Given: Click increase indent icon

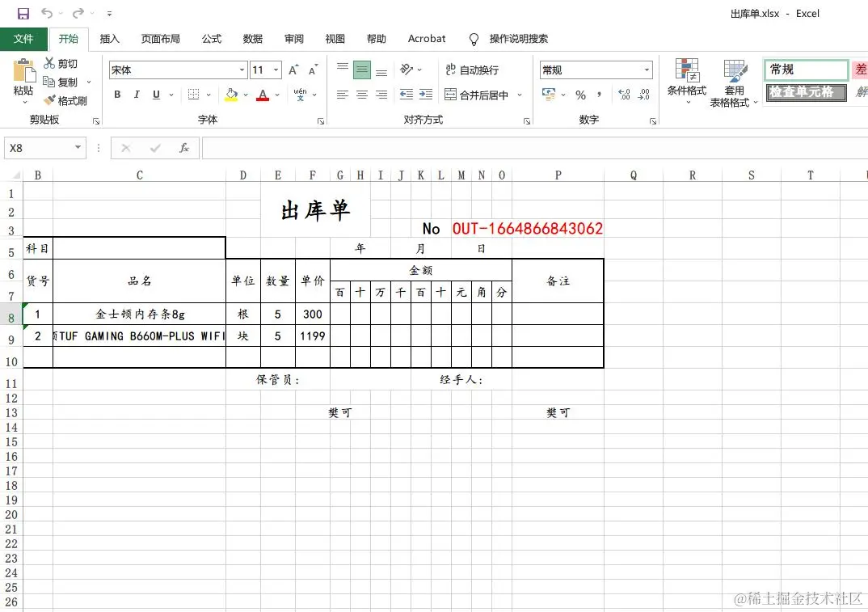Looking at the screenshot, I should (x=426, y=95).
